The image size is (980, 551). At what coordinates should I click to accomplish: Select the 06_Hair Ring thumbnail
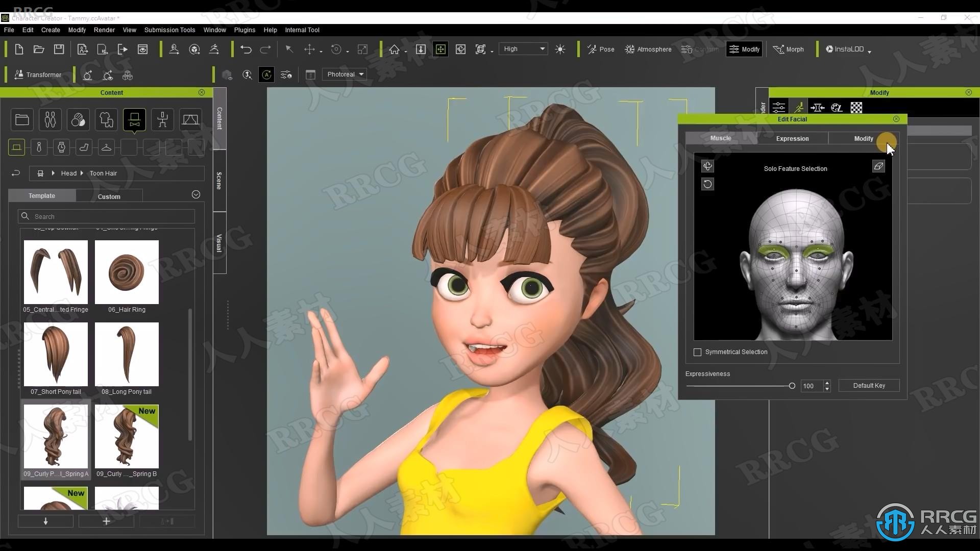coord(127,272)
